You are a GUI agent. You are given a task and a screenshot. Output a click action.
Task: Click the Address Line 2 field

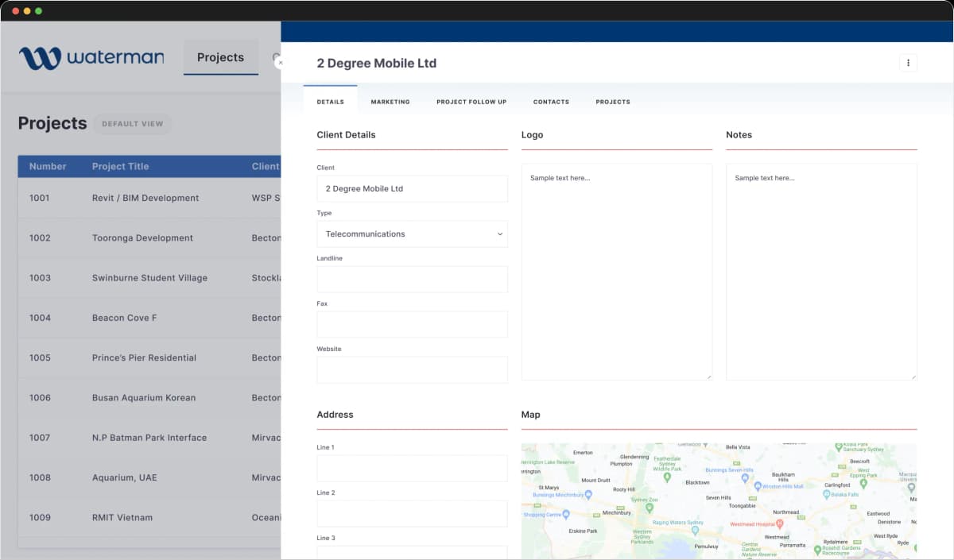(x=412, y=513)
